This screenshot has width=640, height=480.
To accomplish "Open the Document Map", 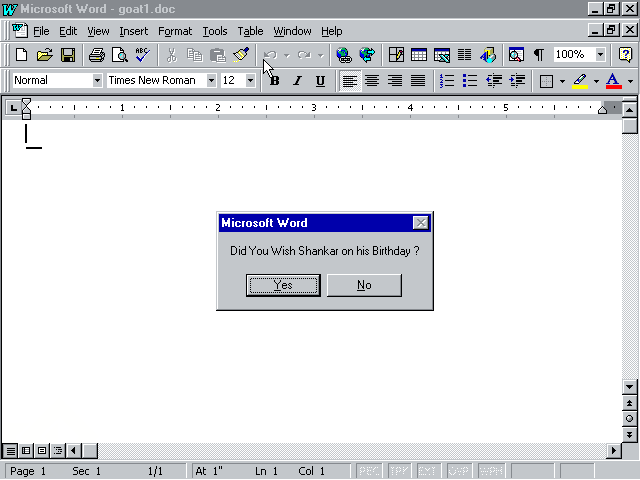I will 516,55.
